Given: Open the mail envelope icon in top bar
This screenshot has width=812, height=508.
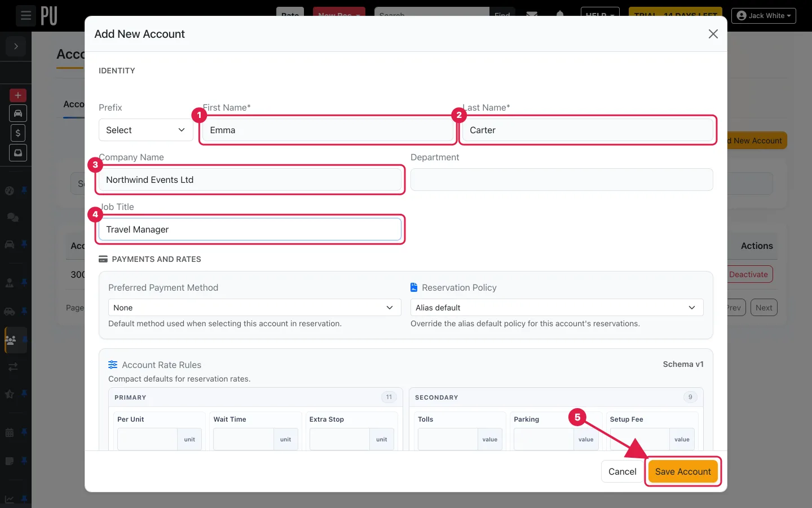Looking at the screenshot, I should [x=532, y=14].
